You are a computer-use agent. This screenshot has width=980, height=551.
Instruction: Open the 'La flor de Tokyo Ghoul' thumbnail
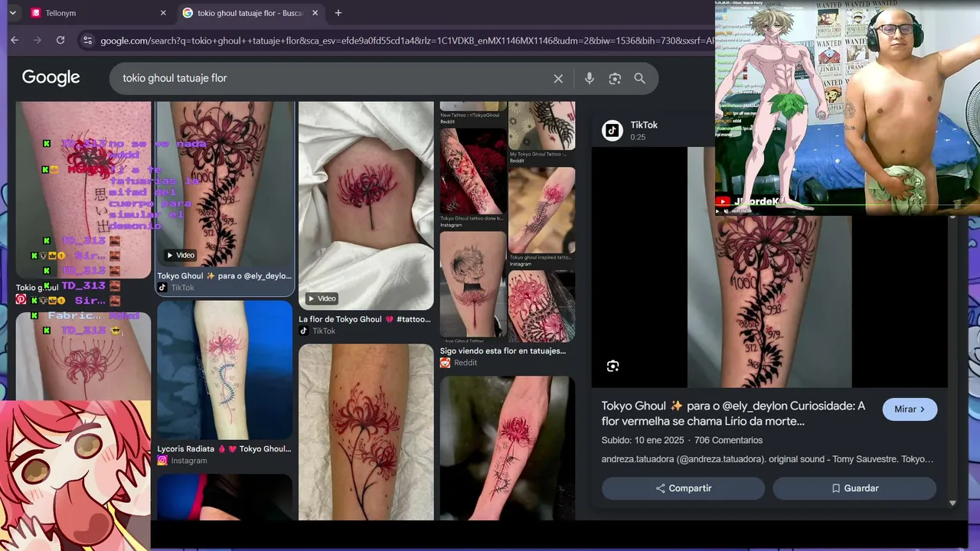[366, 205]
